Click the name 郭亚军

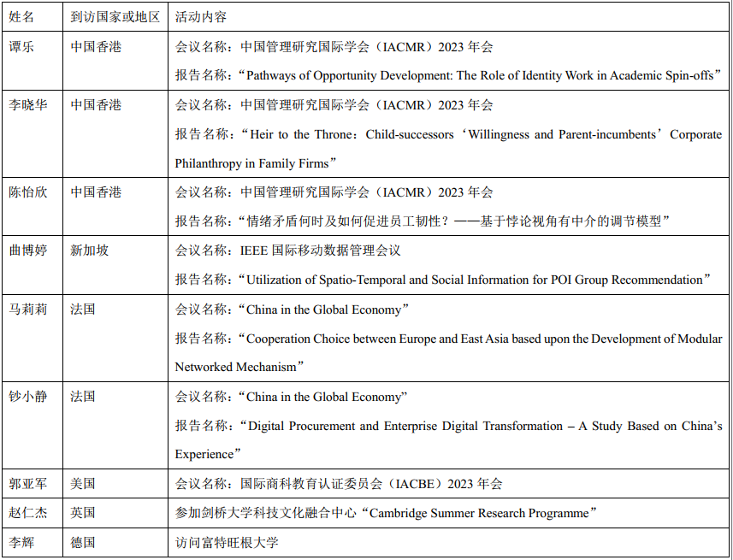[27, 483]
